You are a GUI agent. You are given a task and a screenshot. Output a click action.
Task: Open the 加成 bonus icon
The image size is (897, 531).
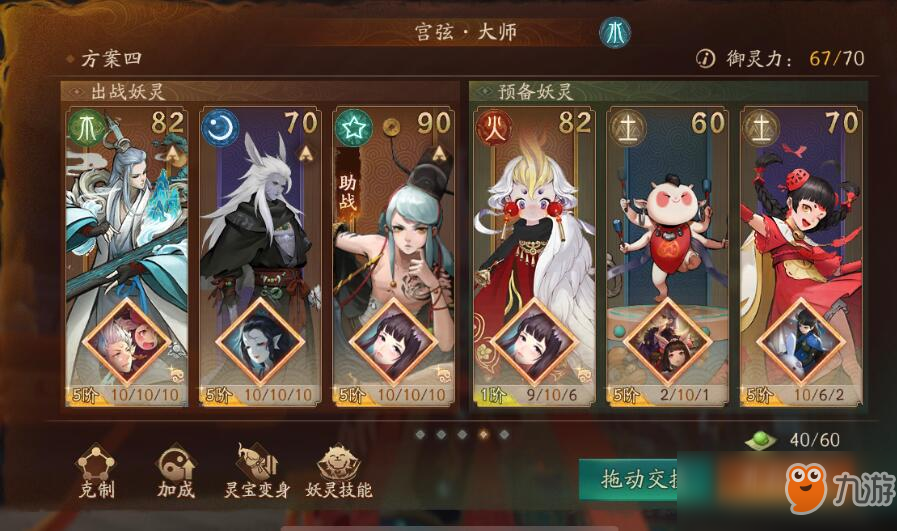click(176, 471)
